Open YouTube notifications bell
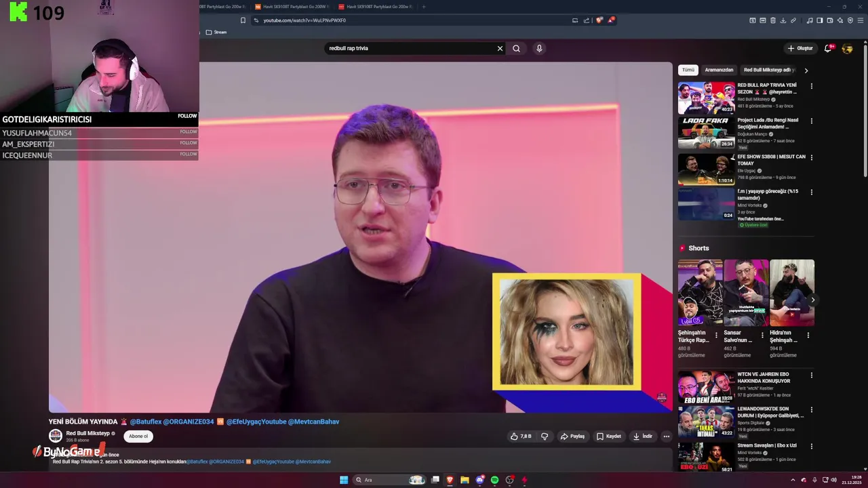The height and width of the screenshot is (488, 868). tap(828, 48)
